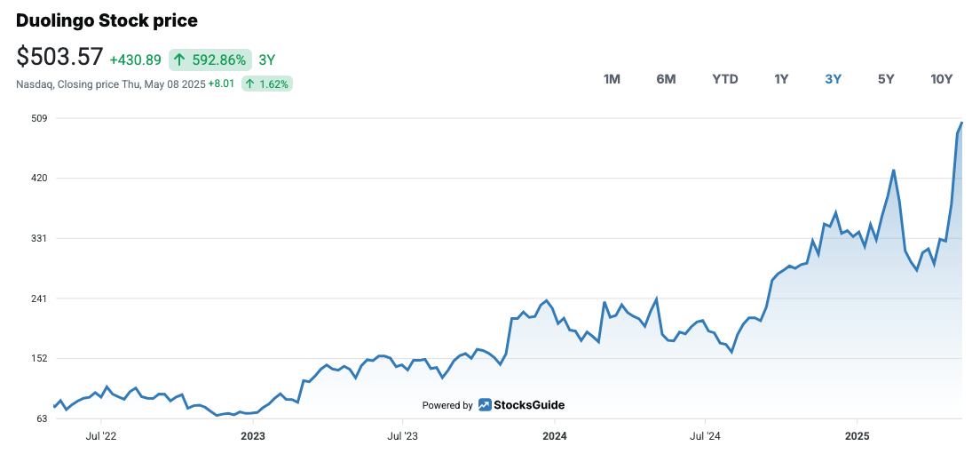Image resolution: width=980 pixels, height=454 pixels.
Task: Click the 1.62% daily change badge
Action: (x=267, y=84)
